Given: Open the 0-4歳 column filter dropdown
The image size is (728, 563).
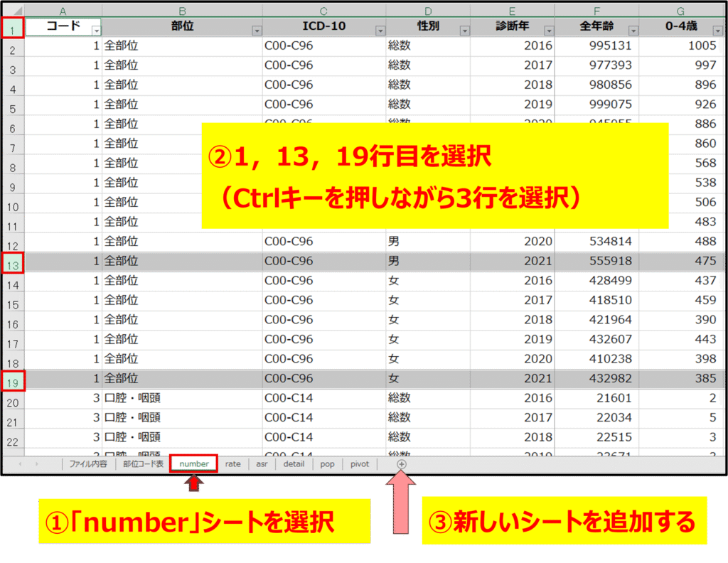Looking at the screenshot, I should point(719,31).
